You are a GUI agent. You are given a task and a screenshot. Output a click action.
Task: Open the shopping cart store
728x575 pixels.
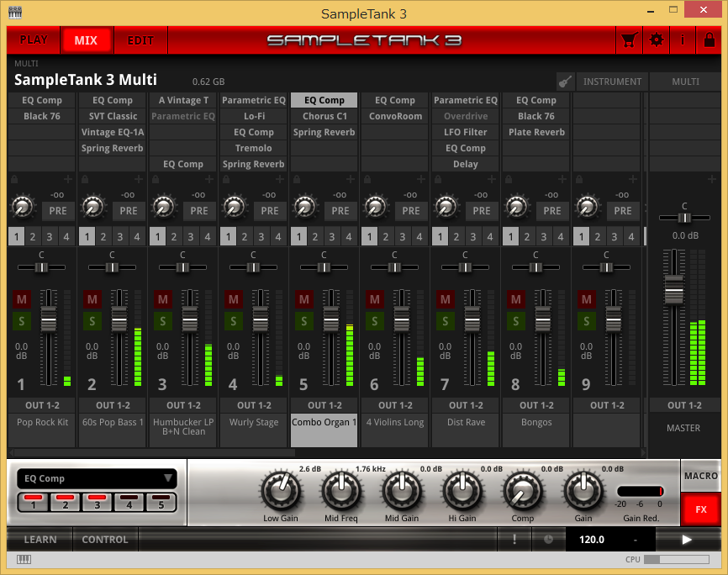pyautogui.click(x=629, y=40)
